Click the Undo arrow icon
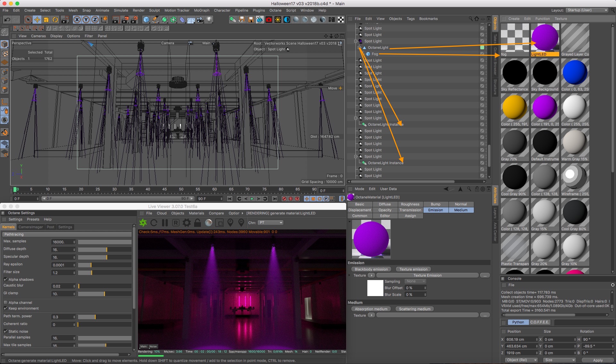Screen dimensions: 616x364 click(7, 20)
